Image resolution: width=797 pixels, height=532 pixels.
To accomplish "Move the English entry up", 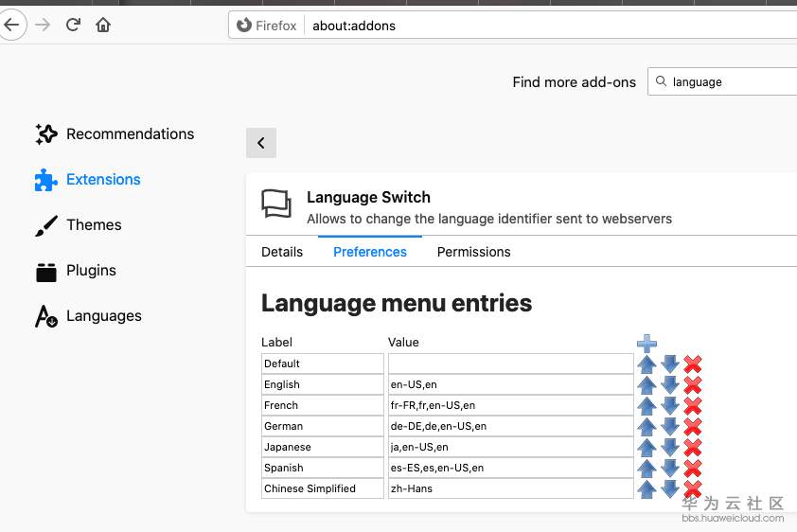I will (646, 384).
